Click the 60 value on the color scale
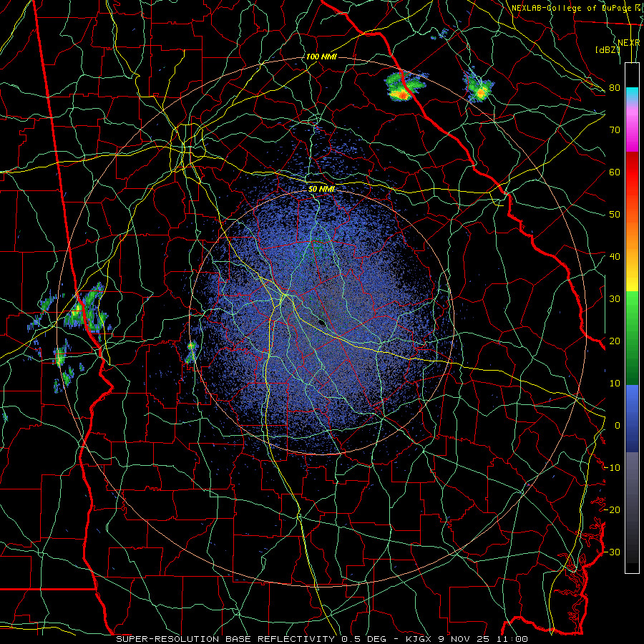 [615, 172]
